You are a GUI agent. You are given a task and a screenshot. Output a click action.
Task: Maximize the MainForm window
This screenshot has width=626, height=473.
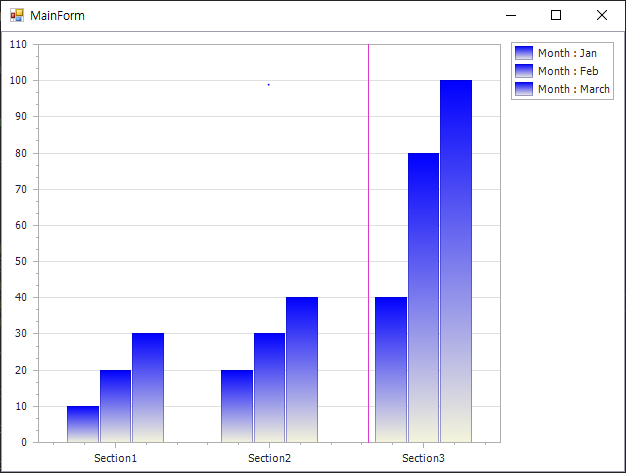click(x=556, y=16)
